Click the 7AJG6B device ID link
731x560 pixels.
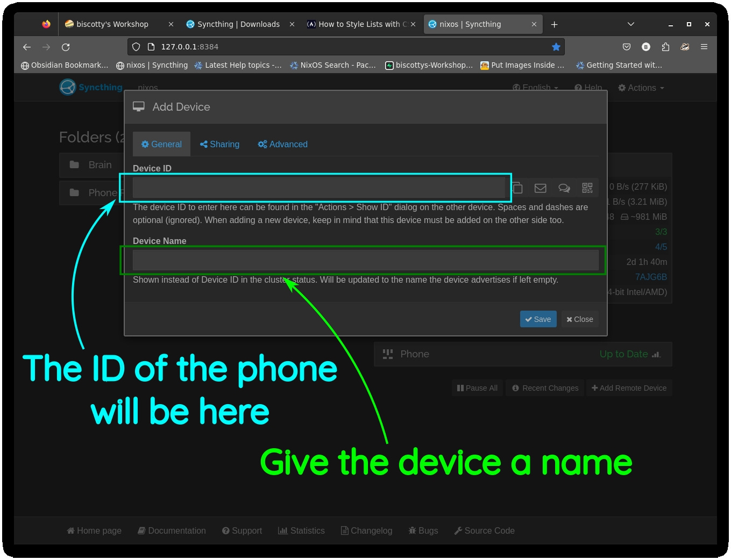[651, 277]
